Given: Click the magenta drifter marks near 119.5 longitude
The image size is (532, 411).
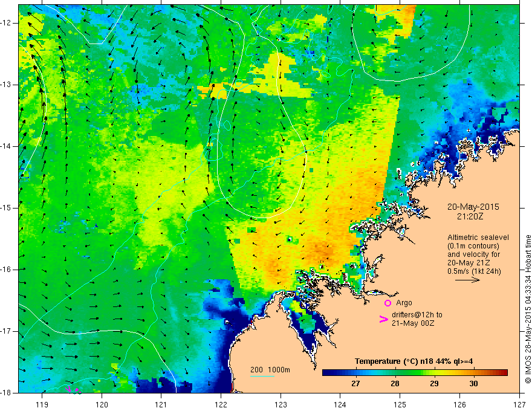Looking at the screenshot, I should click(73, 390).
